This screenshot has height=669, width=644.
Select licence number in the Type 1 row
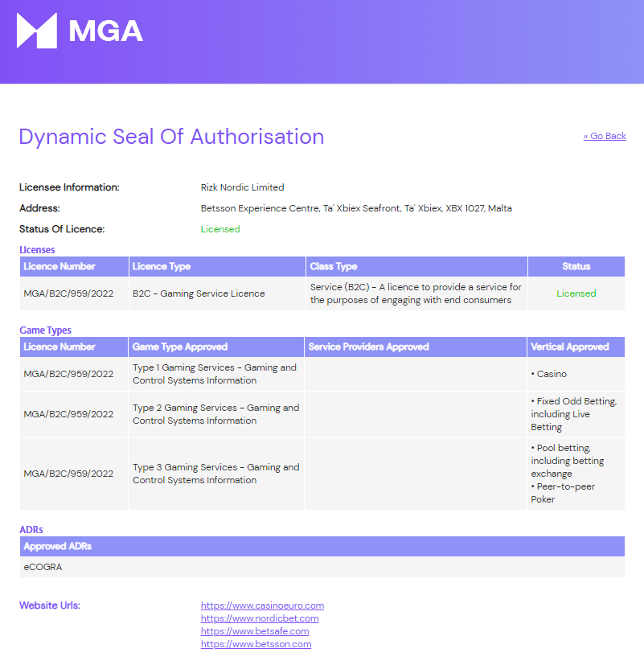coord(68,374)
